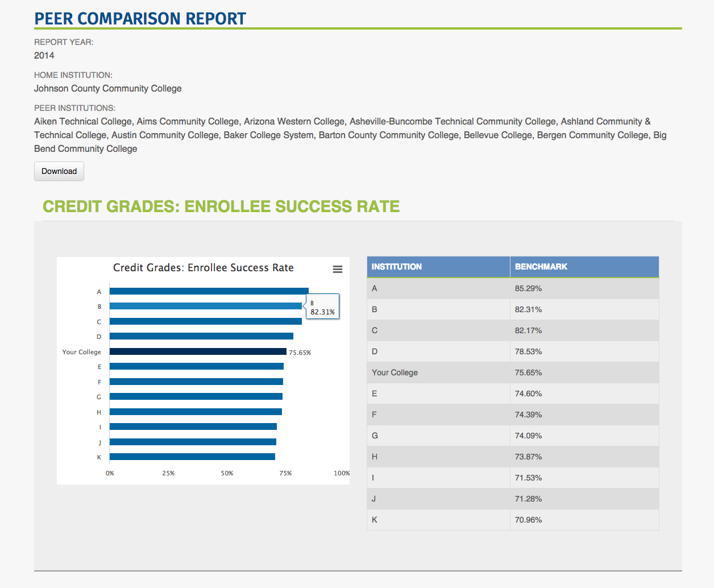The height and width of the screenshot is (588, 714).
Task: Click the dark Your College bar
Action: point(198,351)
